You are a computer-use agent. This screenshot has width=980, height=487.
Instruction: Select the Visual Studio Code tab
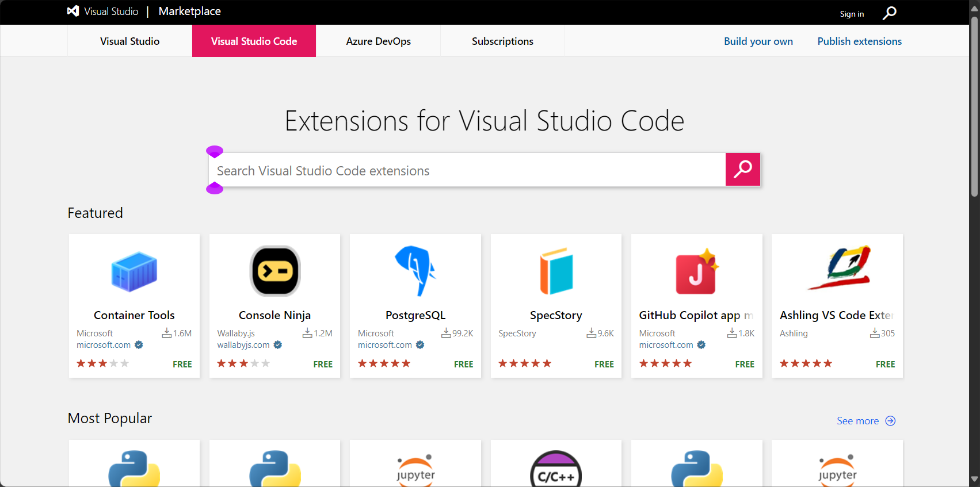(254, 41)
